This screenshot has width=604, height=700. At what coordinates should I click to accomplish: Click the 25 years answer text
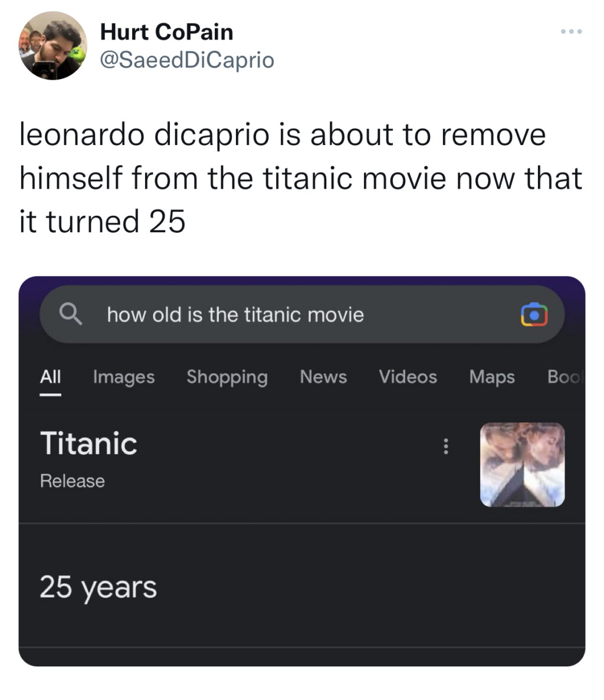(x=97, y=586)
